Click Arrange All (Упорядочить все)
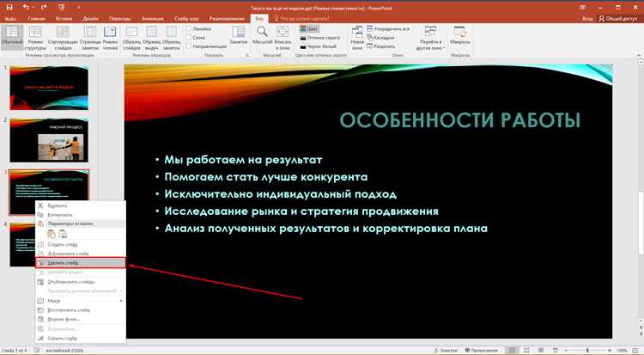Viewport: 644px width, 355px height. pos(388,28)
